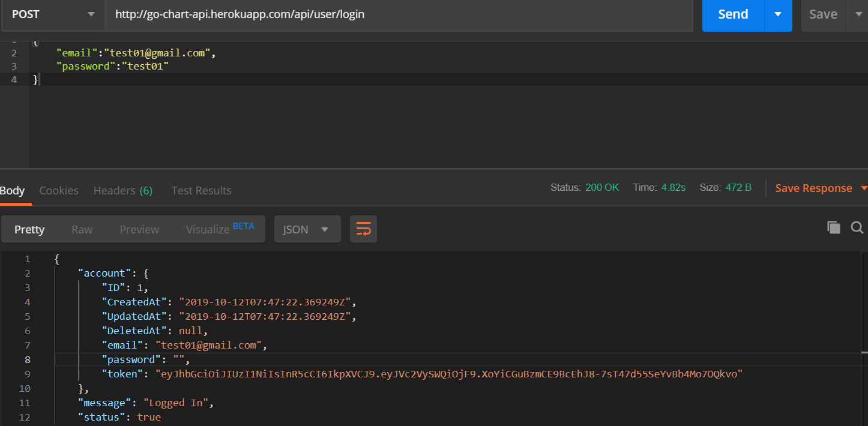868x426 pixels.
Task: Open the HTTP method POST dropdown
Action: (x=52, y=14)
